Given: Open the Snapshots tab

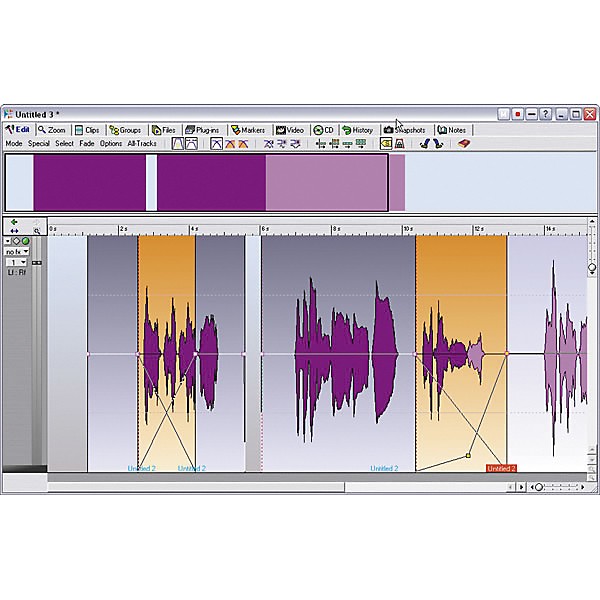Looking at the screenshot, I should point(405,130).
